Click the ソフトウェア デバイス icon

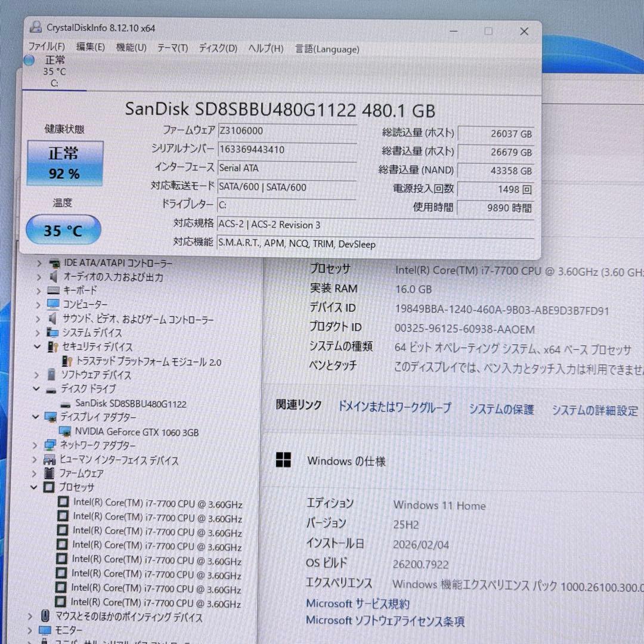pos(51,374)
